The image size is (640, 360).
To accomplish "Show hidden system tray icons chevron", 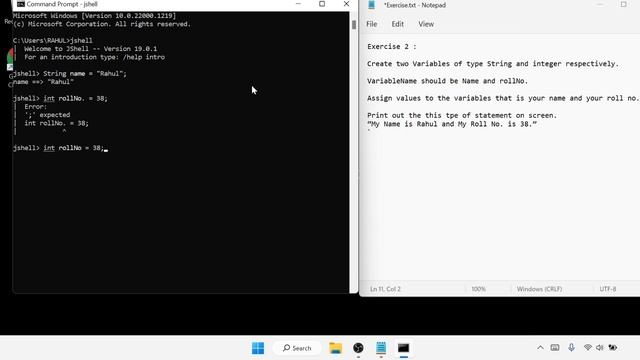I will click(540, 348).
